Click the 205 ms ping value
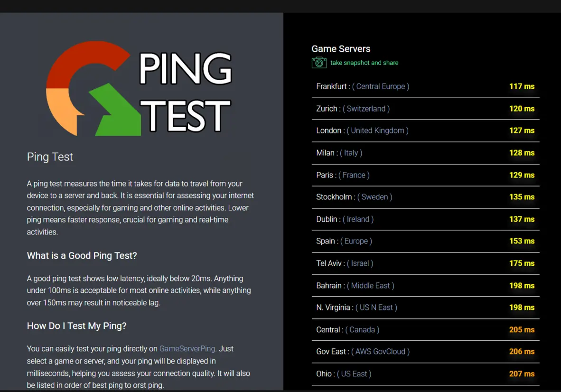Image resolution: width=561 pixels, height=392 pixels. 522,330
